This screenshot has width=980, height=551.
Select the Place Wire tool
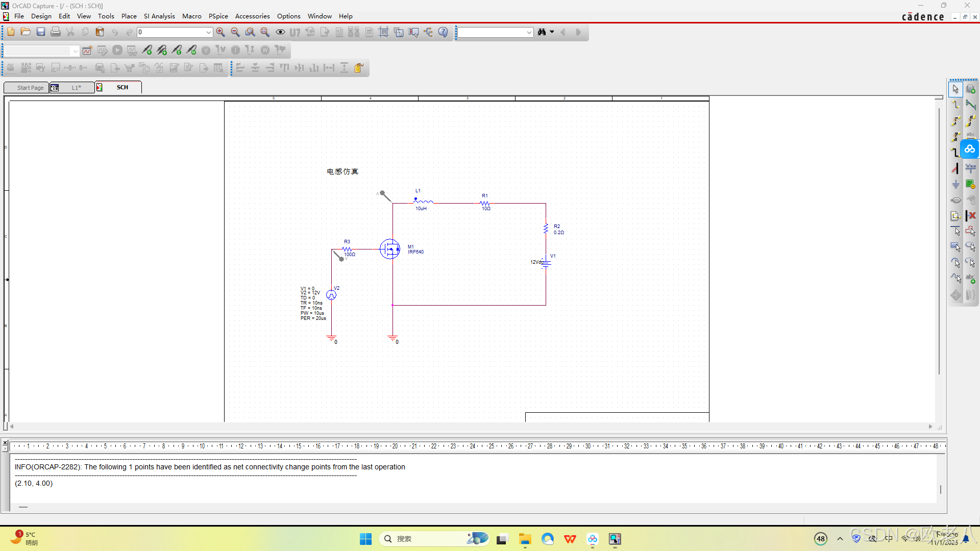click(955, 105)
